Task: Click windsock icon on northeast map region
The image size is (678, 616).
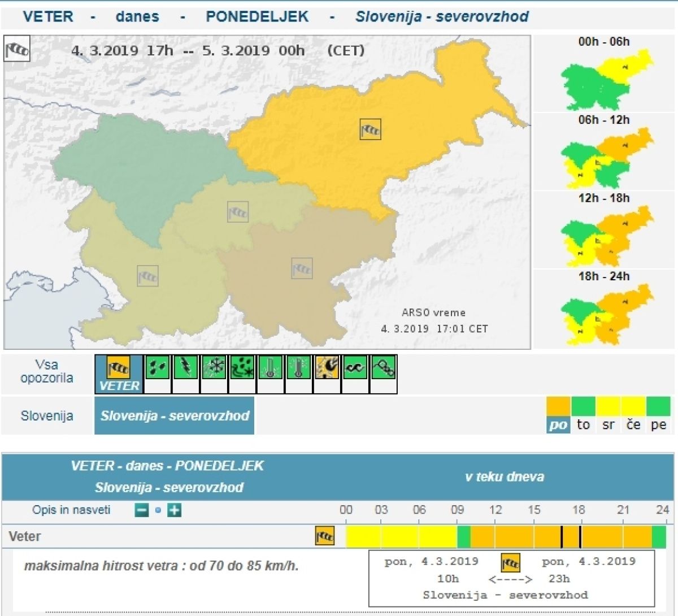Action: (370, 129)
